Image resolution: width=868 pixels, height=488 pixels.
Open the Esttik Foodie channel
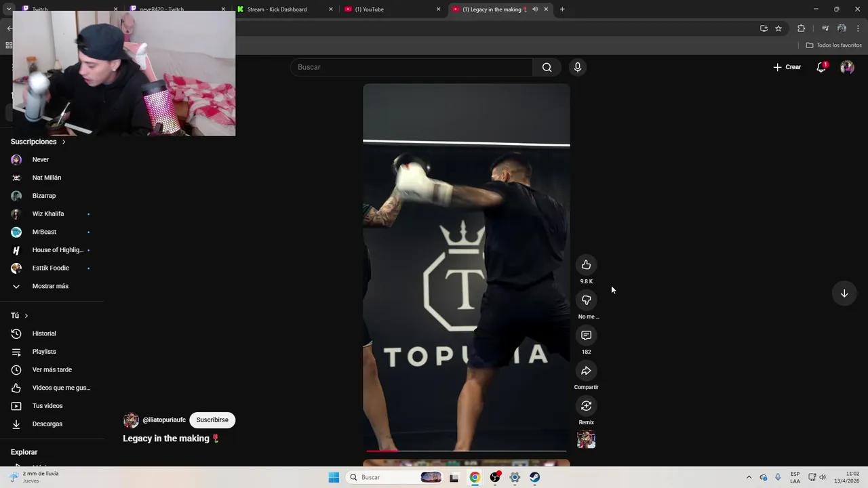click(x=52, y=268)
